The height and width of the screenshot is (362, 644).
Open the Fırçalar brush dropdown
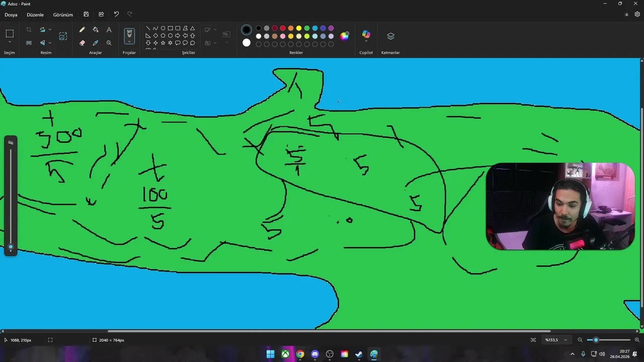pos(129,42)
